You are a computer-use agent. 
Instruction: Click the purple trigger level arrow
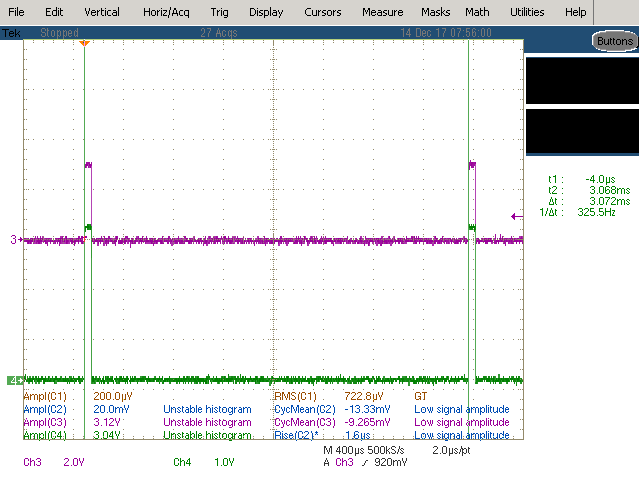pyautogui.click(x=517, y=217)
